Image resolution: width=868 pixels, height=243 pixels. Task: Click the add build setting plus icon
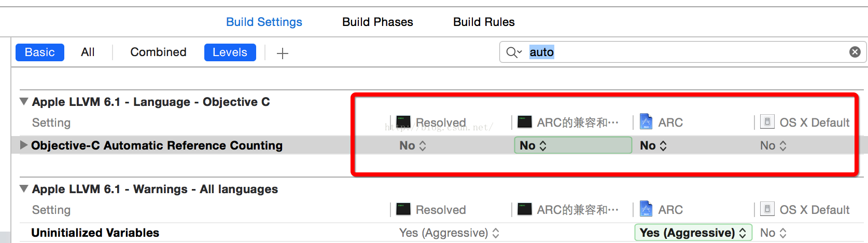point(283,53)
